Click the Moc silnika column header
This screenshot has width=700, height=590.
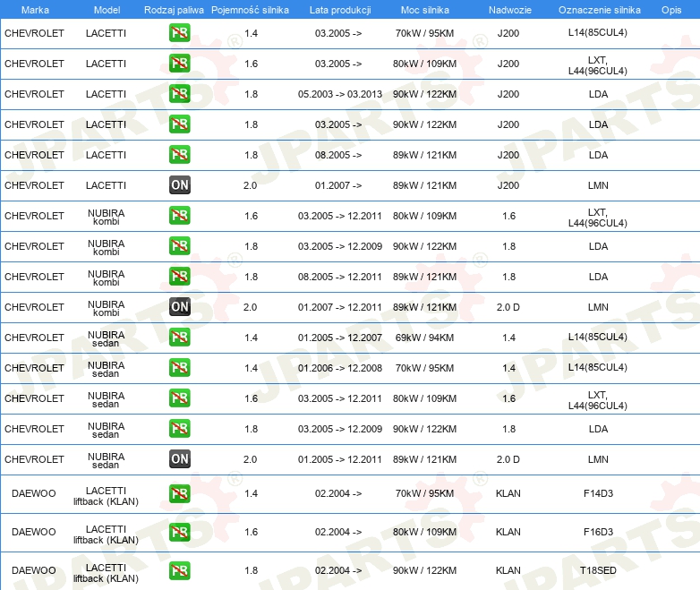click(x=424, y=10)
